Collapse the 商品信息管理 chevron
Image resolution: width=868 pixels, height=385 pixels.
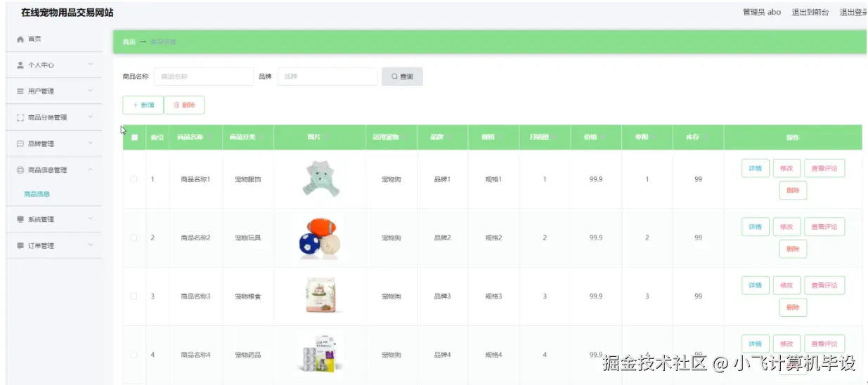(91, 169)
